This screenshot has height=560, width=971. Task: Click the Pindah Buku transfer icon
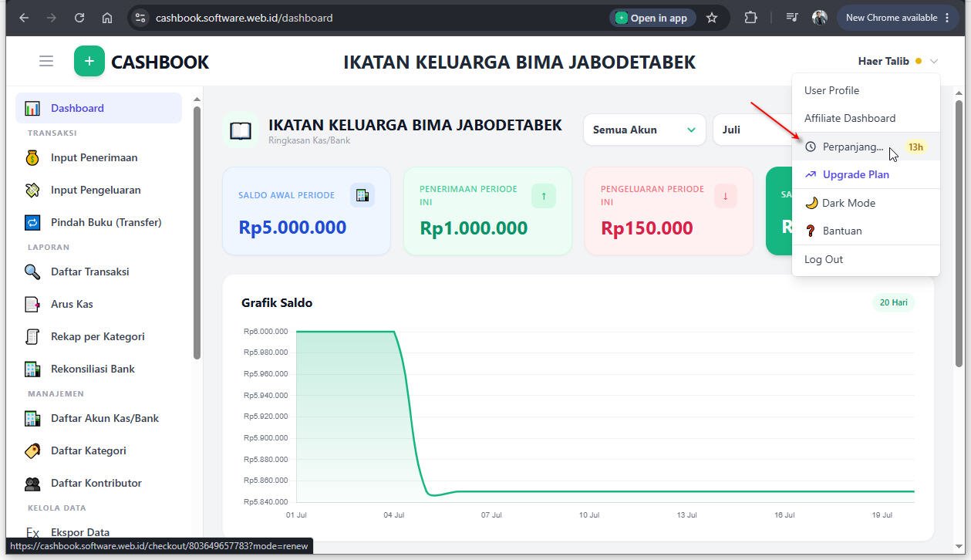click(x=32, y=222)
